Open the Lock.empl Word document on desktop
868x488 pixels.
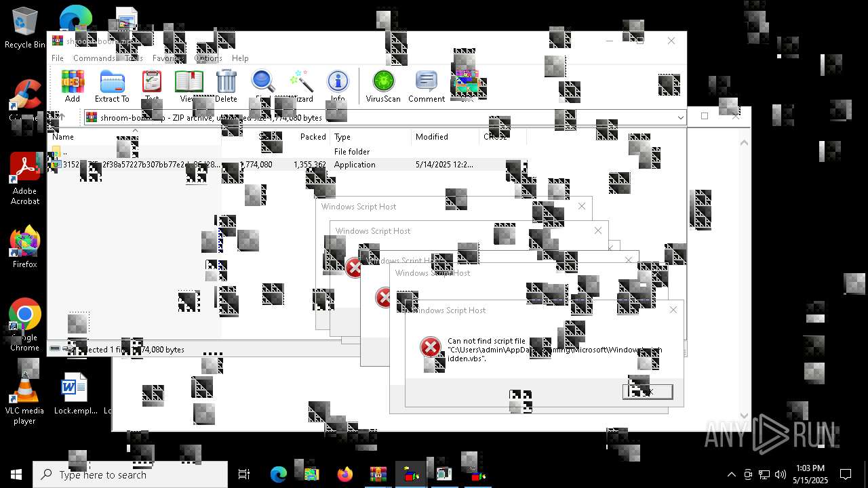point(75,393)
